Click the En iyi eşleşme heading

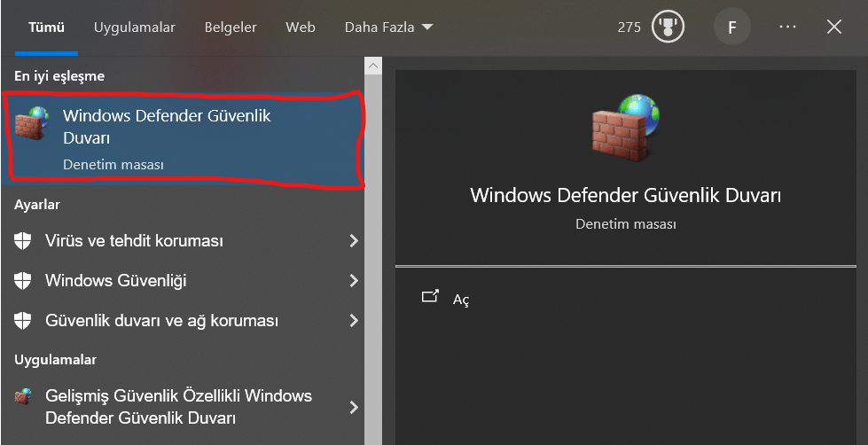[59, 76]
